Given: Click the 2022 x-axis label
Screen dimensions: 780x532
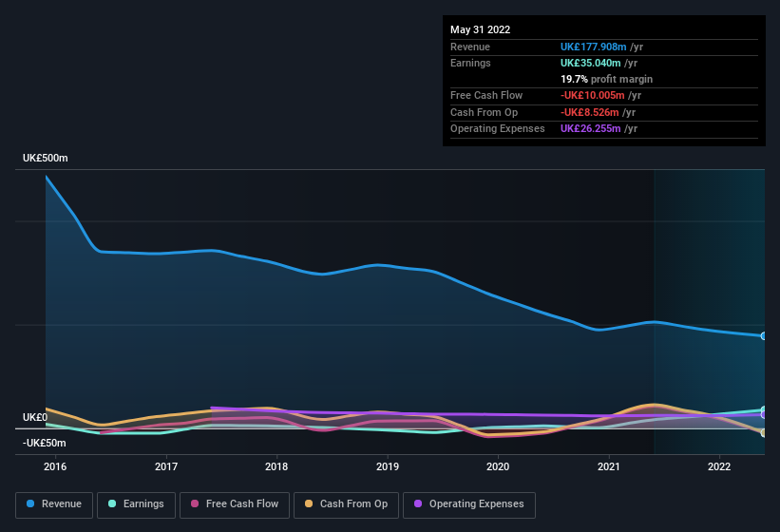Looking at the screenshot, I should click(719, 466).
